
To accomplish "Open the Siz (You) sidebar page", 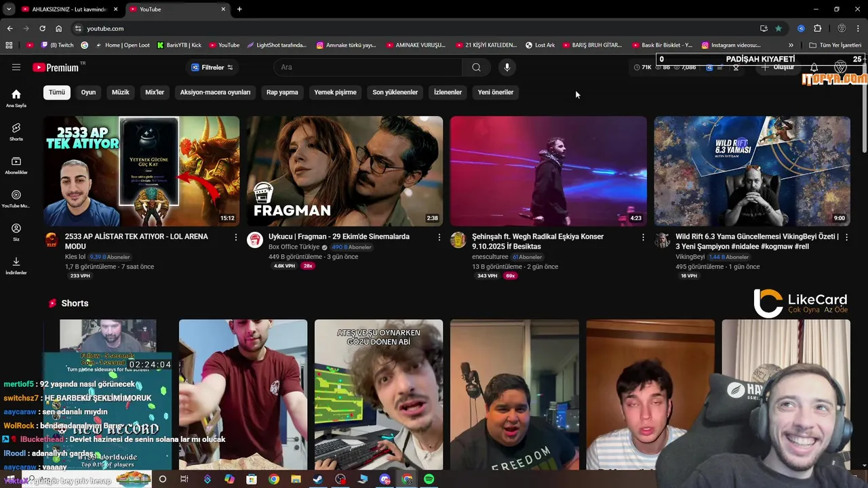I will (16, 232).
